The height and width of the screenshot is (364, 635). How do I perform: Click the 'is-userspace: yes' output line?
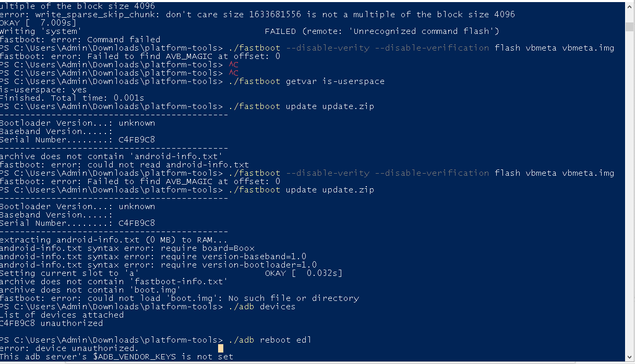click(43, 90)
